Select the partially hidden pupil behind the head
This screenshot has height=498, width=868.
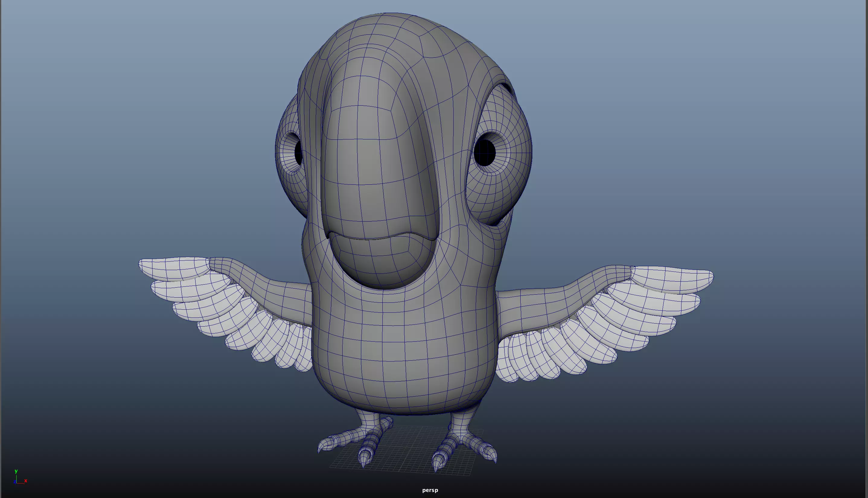click(298, 153)
